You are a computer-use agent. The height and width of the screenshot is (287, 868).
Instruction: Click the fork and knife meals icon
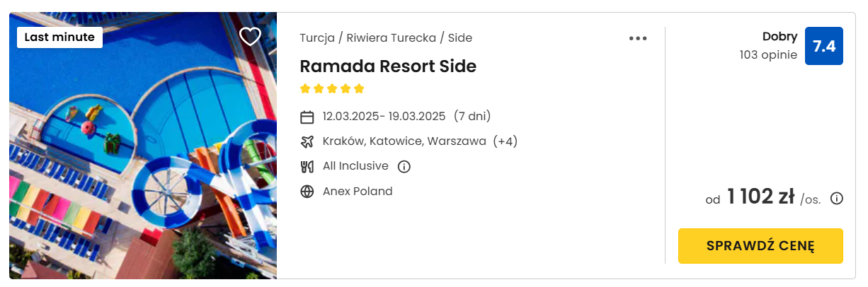307,167
